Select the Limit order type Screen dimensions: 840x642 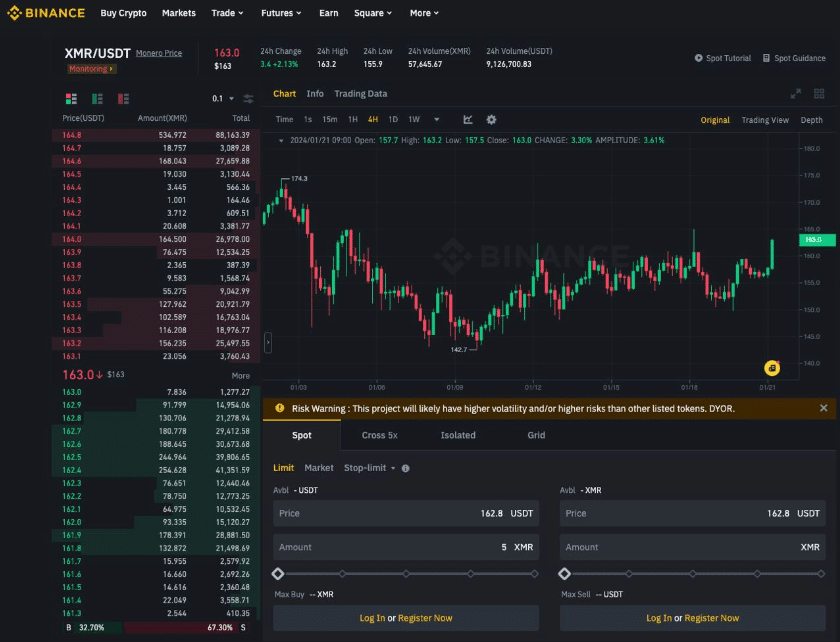click(283, 468)
